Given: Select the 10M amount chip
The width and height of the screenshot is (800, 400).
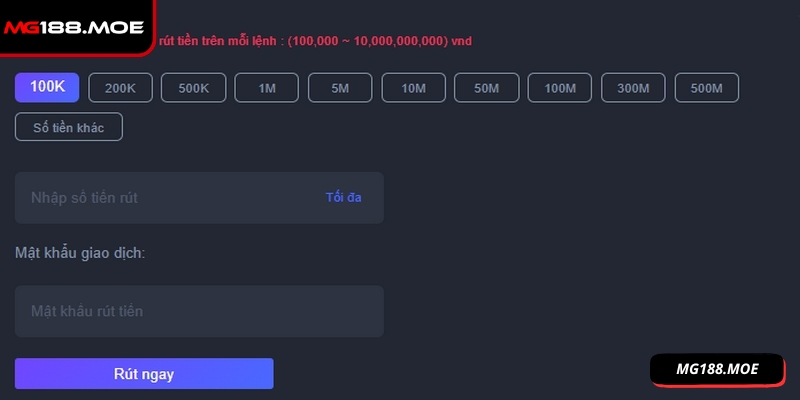Looking at the screenshot, I should pyautogui.click(x=414, y=88).
